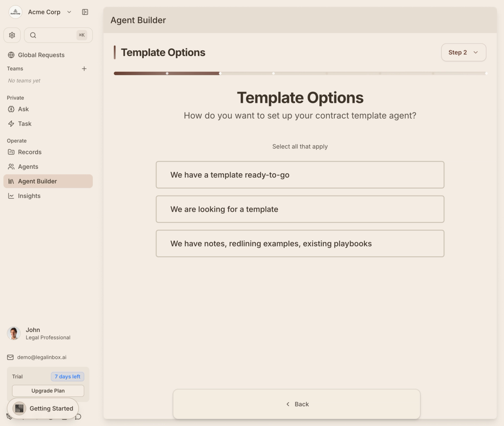The height and width of the screenshot is (426, 504).
Task: Click the Upgrade Plan button
Action: click(48, 391)
